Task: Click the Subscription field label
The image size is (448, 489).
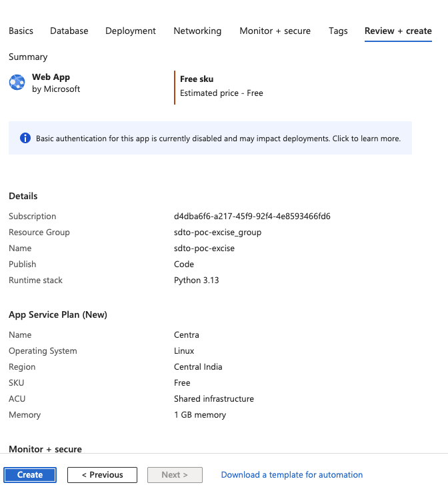Action: click(33, 216)
